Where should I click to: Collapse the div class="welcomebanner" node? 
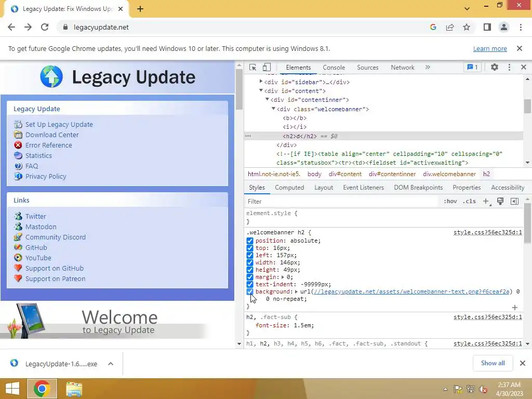273,109
